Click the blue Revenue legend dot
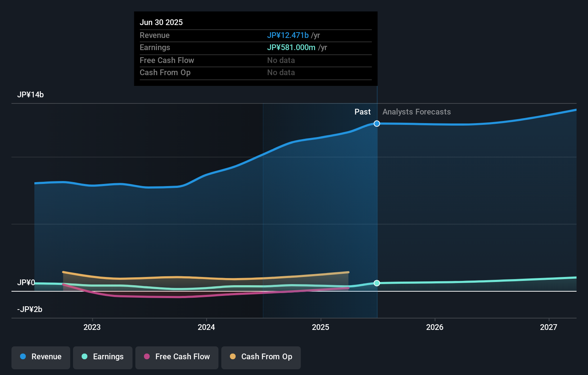This screenshot has width=588, height=375. (x=23, y=356)
